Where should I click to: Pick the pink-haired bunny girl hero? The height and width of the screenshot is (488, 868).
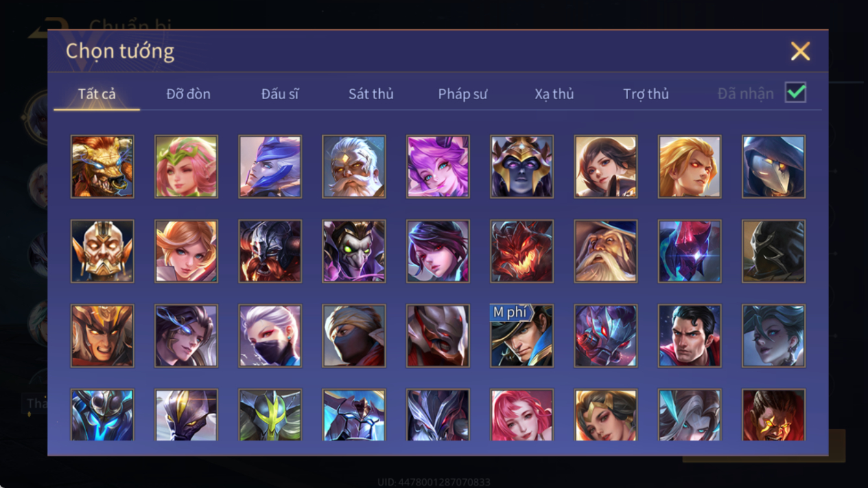pos(438,167)
